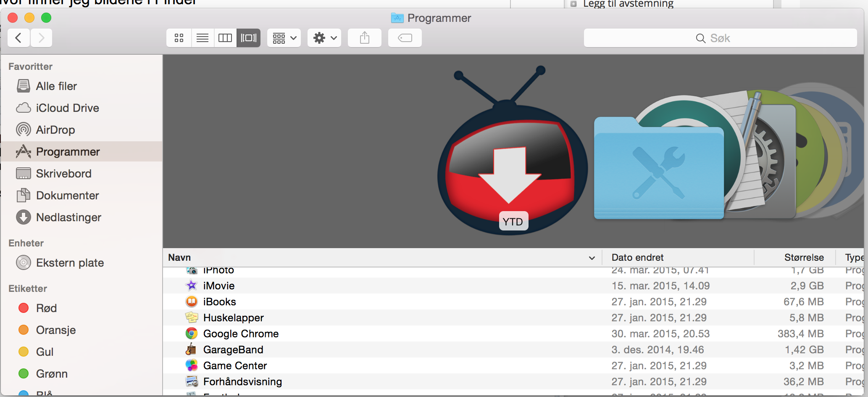
Task: Click the magnifier icon in search box
Action: click(x=700, y=38)
